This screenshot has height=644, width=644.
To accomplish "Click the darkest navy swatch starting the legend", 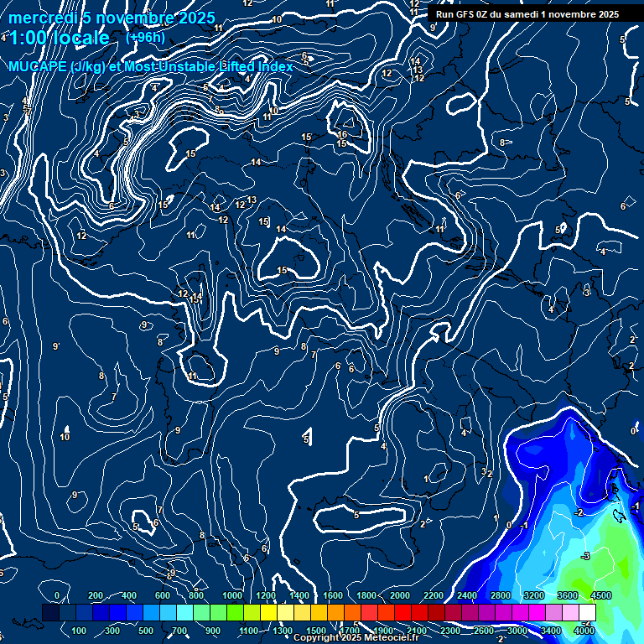I will [x=50, y=612].
